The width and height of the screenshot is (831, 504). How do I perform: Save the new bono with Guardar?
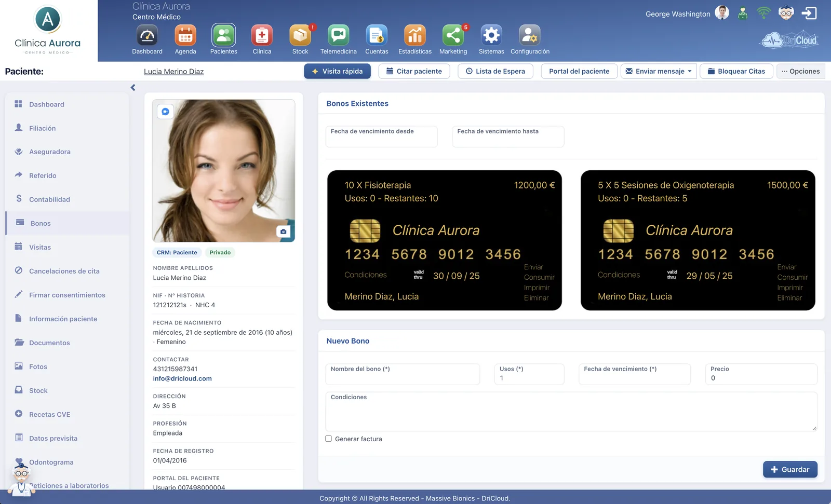[790, 469]
